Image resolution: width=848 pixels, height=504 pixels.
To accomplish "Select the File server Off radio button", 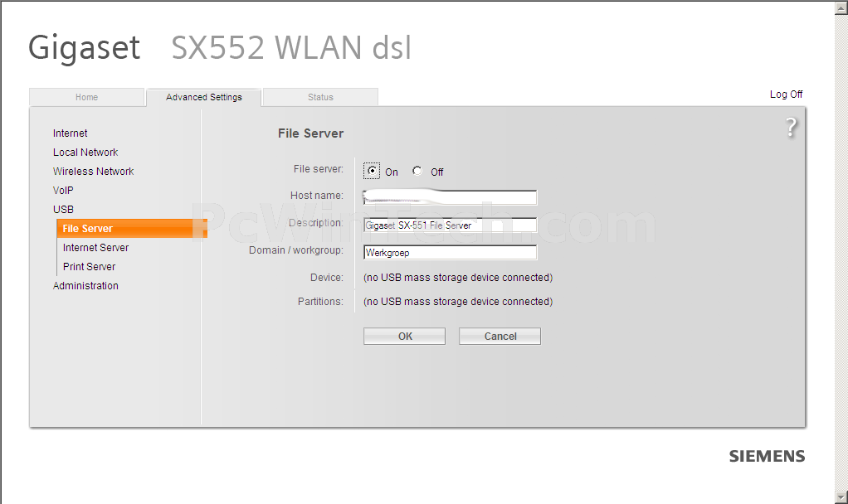I will [417, 171].
